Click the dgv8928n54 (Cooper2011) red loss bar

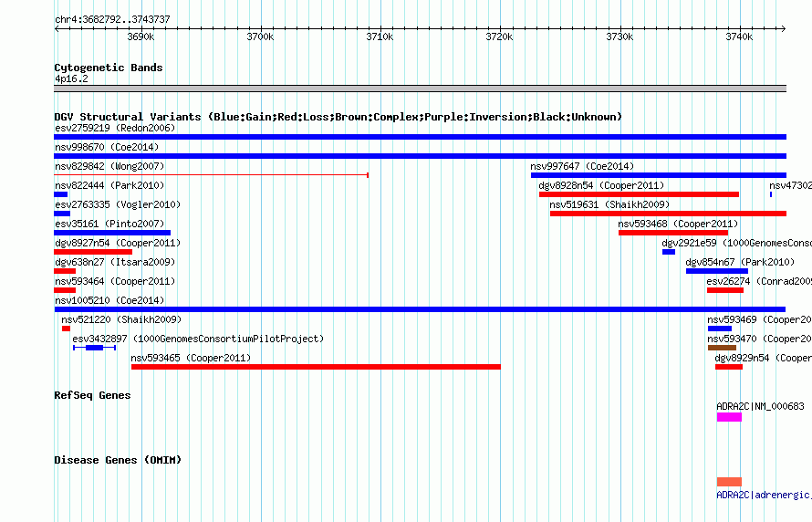pos(639,194)
